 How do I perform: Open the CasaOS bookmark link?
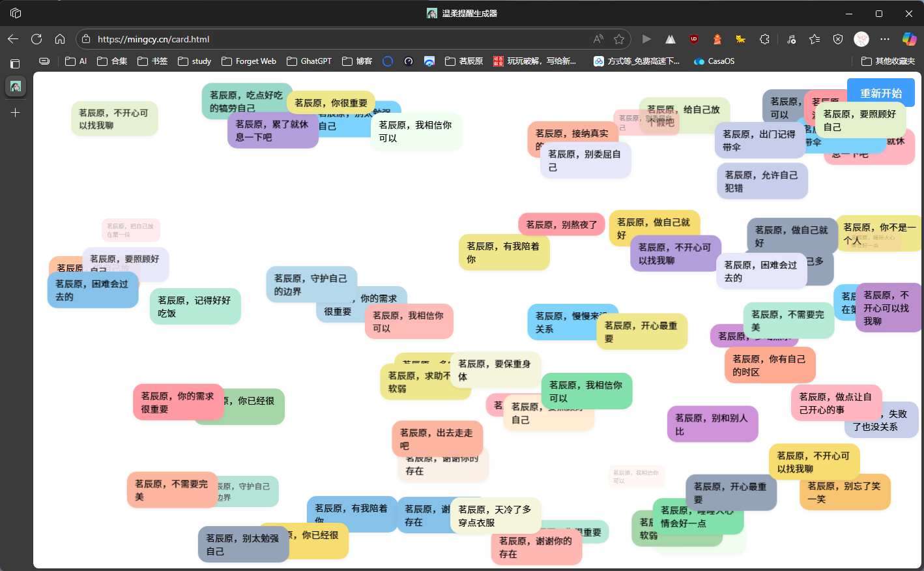pos(714,61)
